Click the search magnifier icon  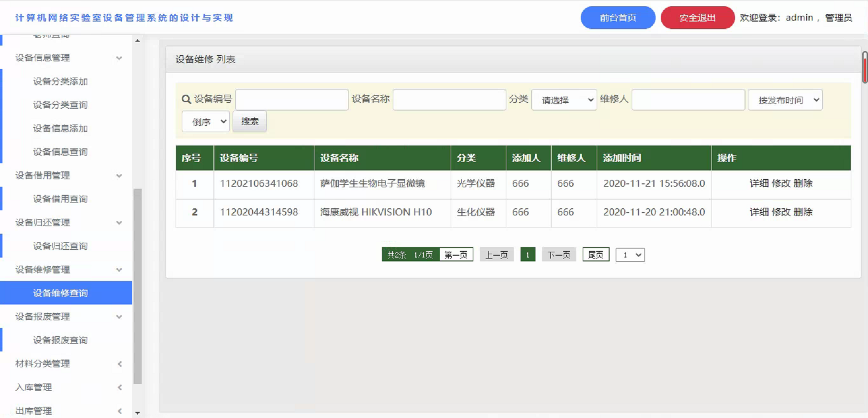click(186, 99)
